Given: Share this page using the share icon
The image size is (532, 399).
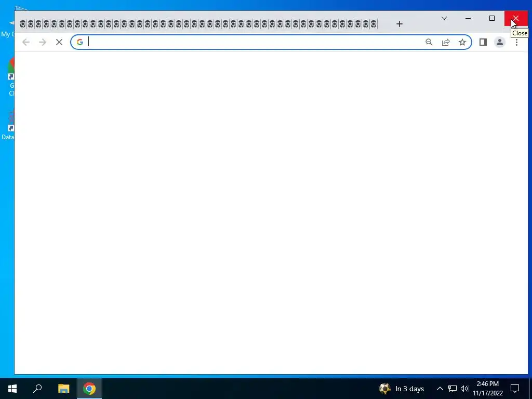Looking at the screenshot, I should [x=445, y=42].
